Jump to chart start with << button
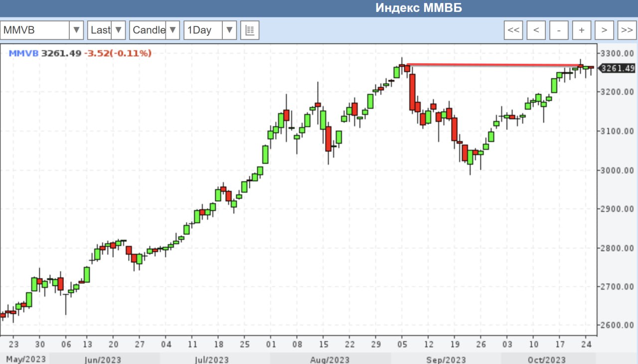This screenshot has width=638, height=364. (513, 30)
